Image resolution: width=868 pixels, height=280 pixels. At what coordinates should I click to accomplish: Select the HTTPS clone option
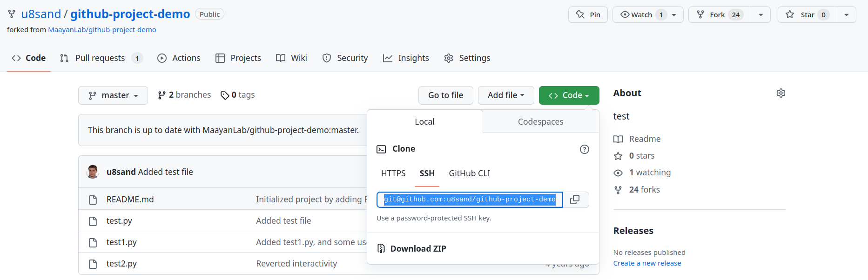393,173
